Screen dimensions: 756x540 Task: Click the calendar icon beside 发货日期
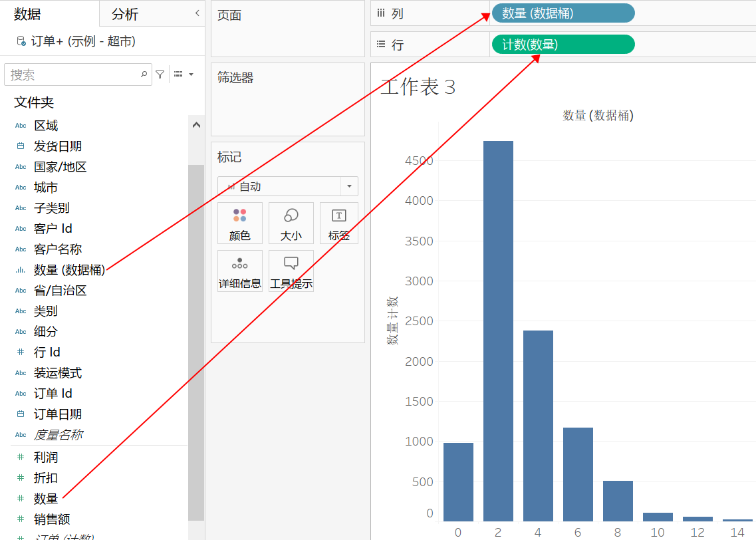(20, 146)
